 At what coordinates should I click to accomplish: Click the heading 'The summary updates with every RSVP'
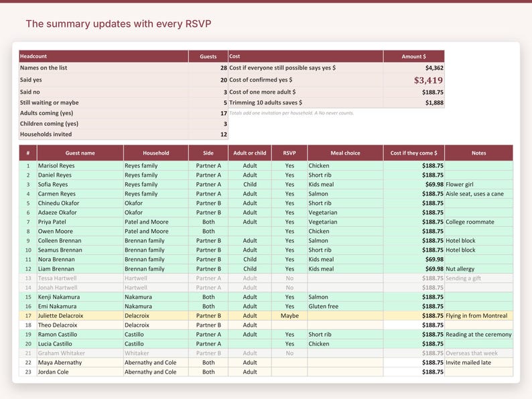[x=119, y=23]
